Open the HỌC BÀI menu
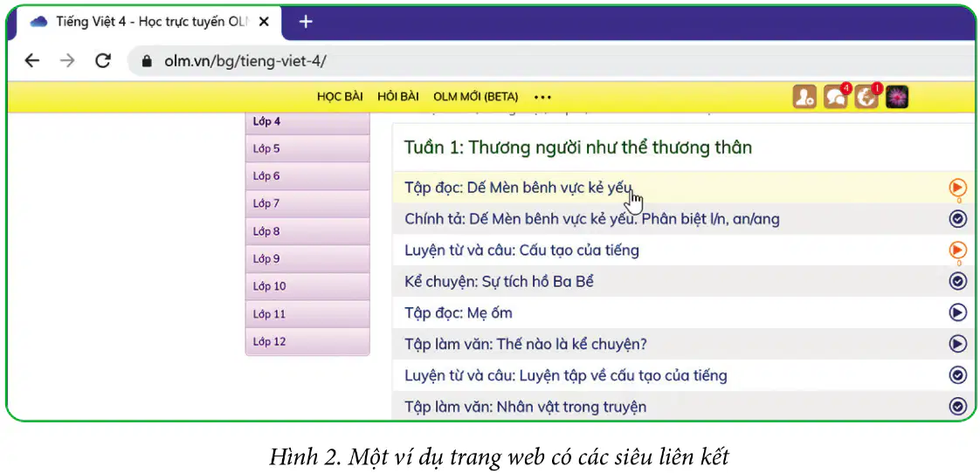 pyautogui.click(x=340, y=97)
